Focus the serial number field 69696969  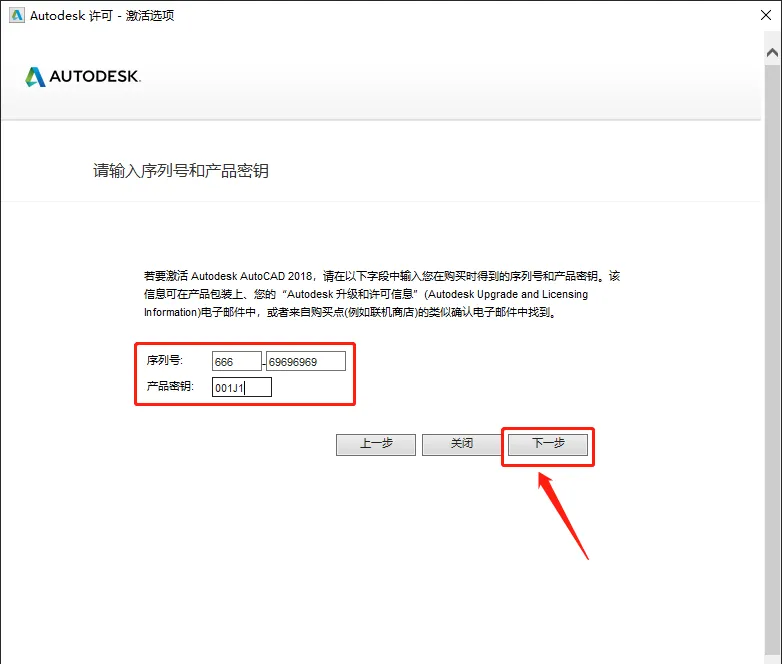click(306, 361)
